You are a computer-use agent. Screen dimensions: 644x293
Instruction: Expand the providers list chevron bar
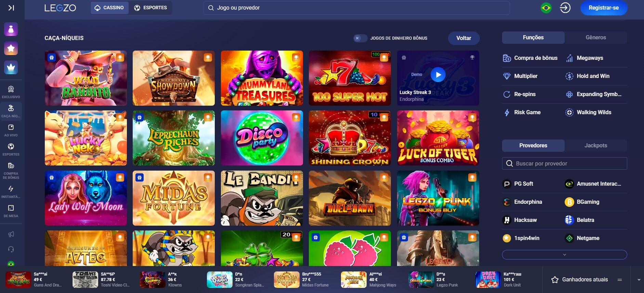[x=564, y=255]
